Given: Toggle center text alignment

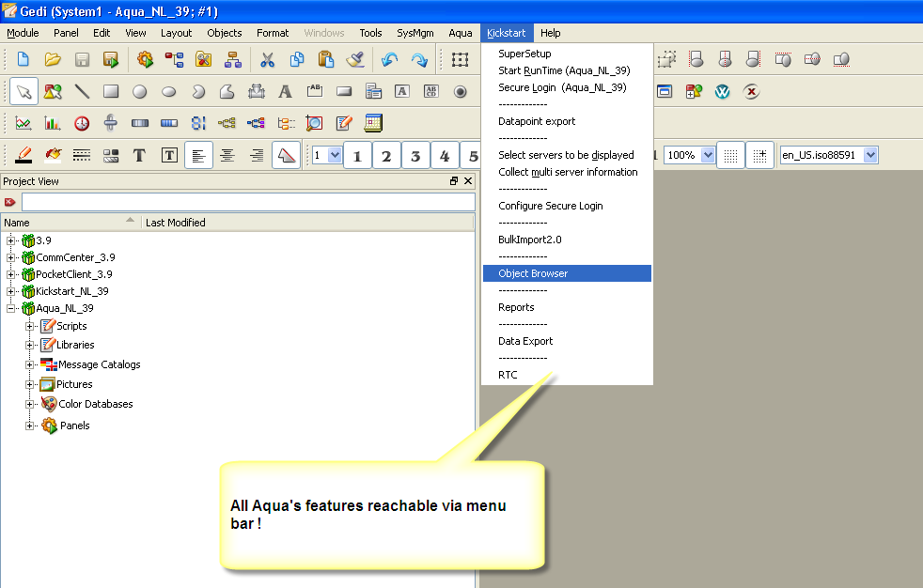Looking at the screenshot, I should point(227,155).
